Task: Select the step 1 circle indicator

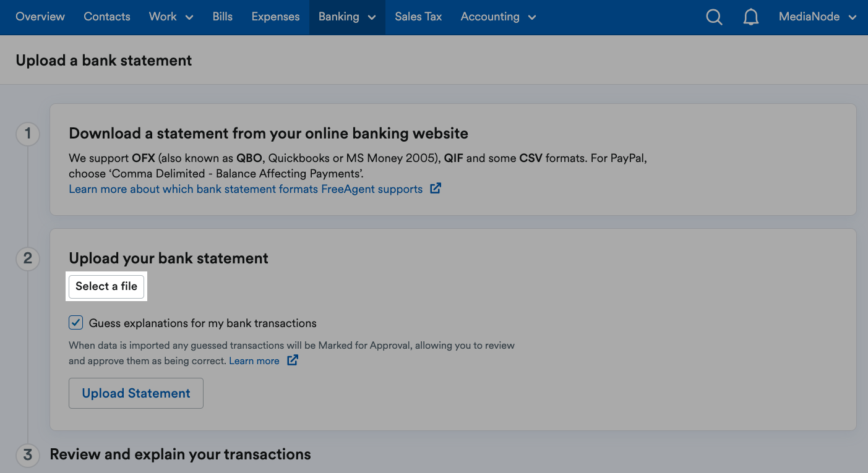Action: pos(27,134)
